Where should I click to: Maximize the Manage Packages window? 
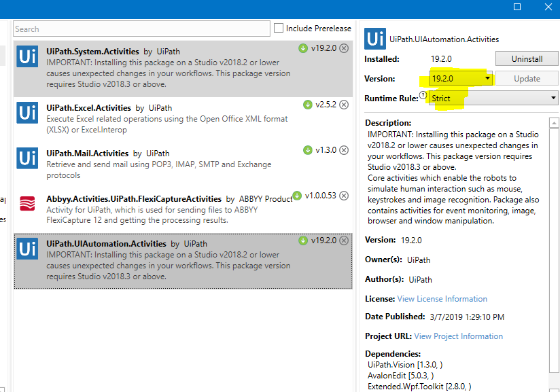click(x=517, y=7)
